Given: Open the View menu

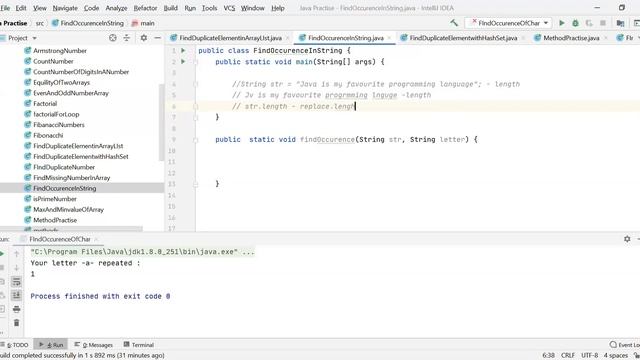Looking at the screenshot, I should [x=40, y=8].
